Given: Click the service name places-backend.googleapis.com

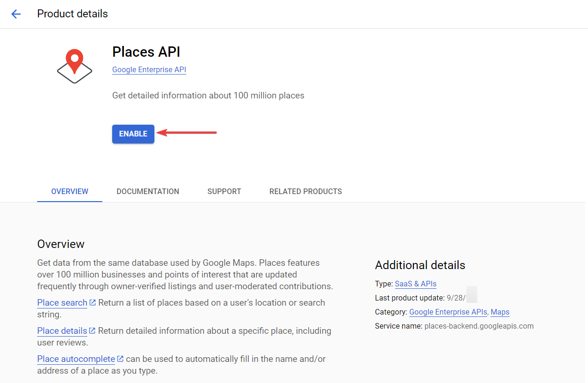Looking at the screenshot, I should 479,326.
